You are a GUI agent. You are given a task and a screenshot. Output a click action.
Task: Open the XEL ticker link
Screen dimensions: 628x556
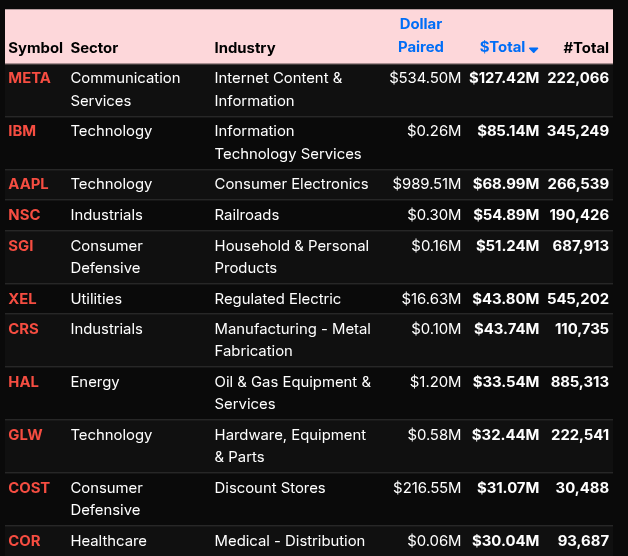click(22, 299)
